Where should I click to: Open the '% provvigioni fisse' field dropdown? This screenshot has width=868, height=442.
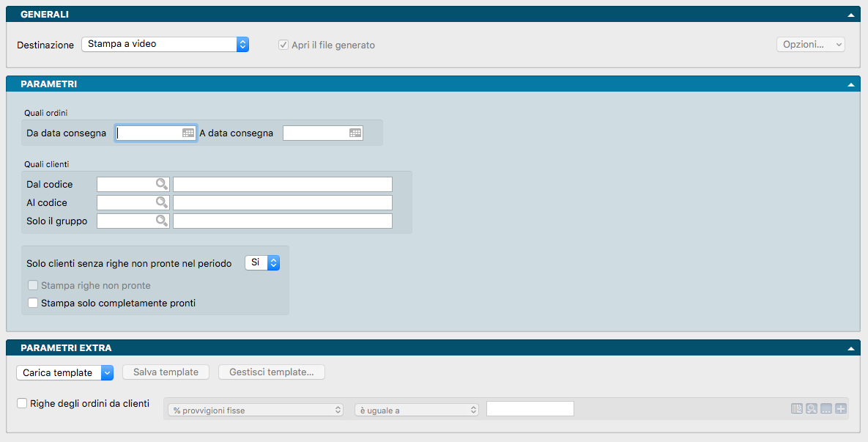tap(256, 410)
